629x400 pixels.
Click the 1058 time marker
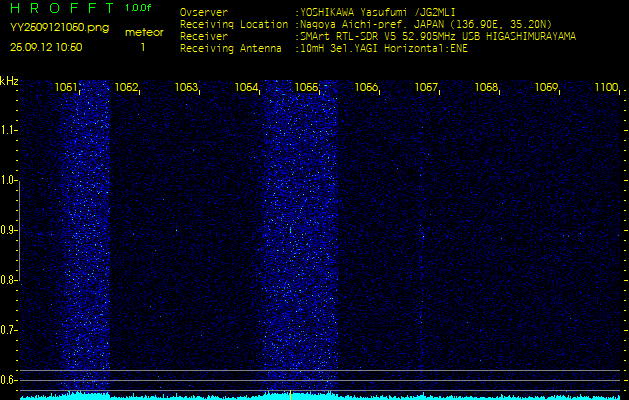click(486, 87)
